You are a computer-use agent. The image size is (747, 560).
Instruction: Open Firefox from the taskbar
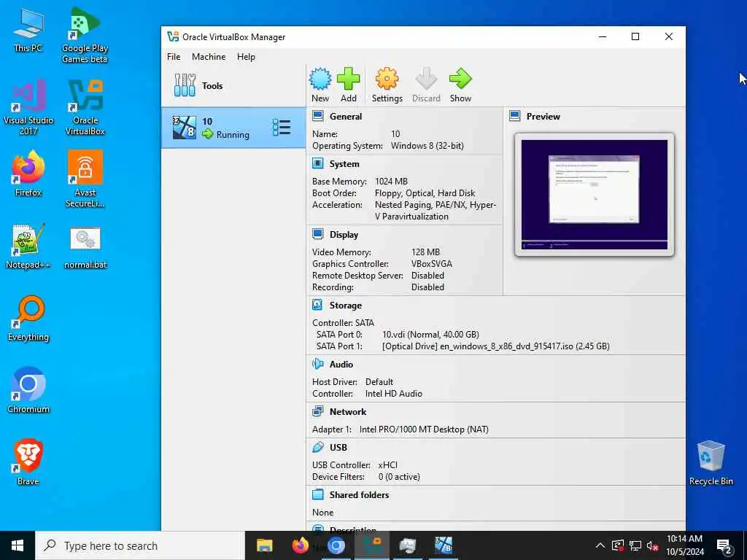300,545
